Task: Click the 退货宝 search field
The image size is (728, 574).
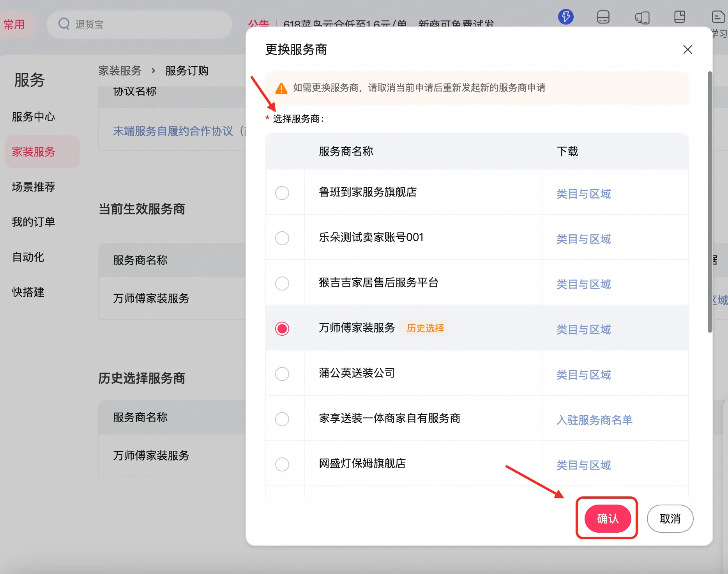Action: 140,24
